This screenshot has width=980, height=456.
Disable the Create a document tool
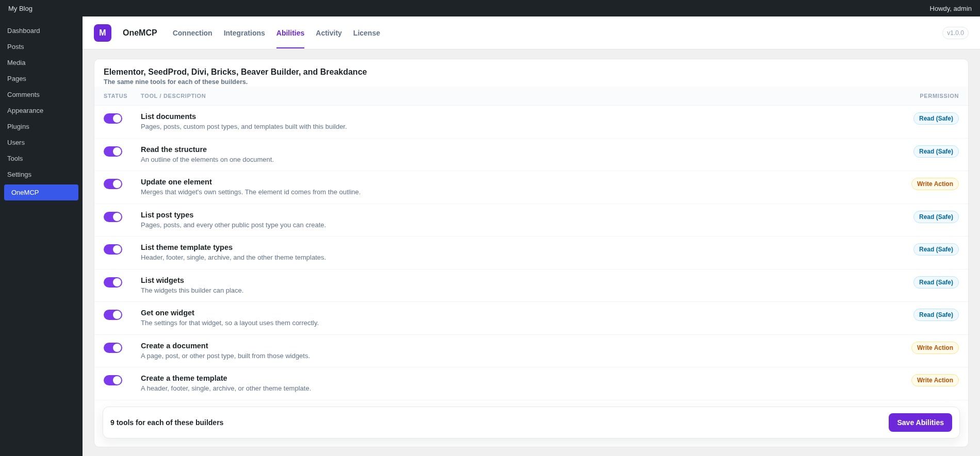coord(113,348)
